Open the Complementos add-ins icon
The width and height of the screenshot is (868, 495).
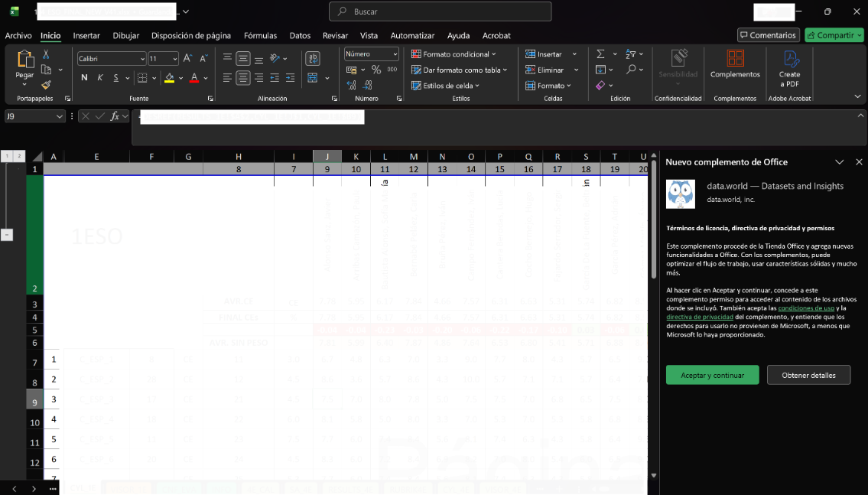[x=735, y=59]
